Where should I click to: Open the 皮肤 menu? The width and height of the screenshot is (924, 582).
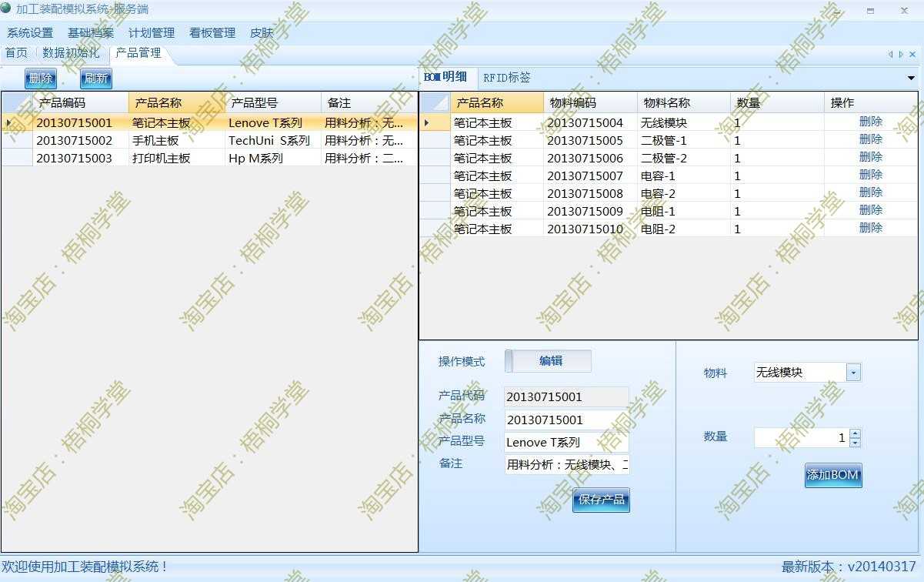pos(262,33)
